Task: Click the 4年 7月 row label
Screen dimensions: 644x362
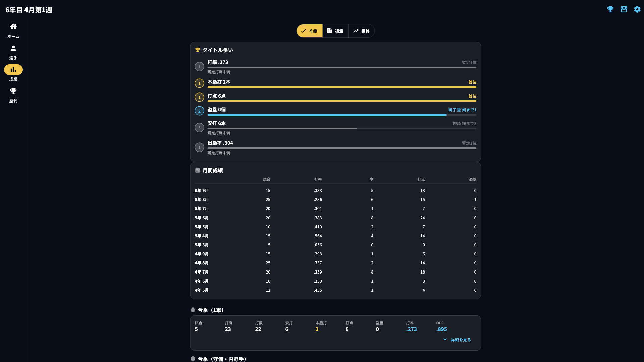Action: click(202, 272)
